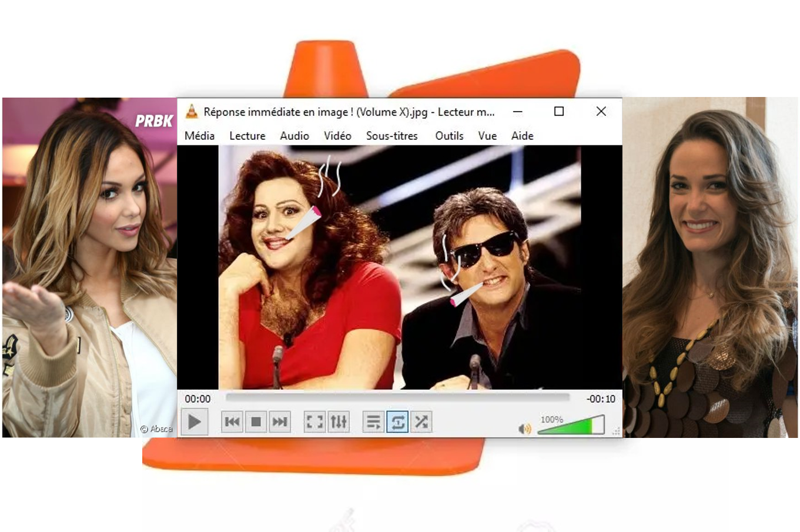Open the Lecture menu
The width and height of the screenshot is (800, 532).
point(247,136)
